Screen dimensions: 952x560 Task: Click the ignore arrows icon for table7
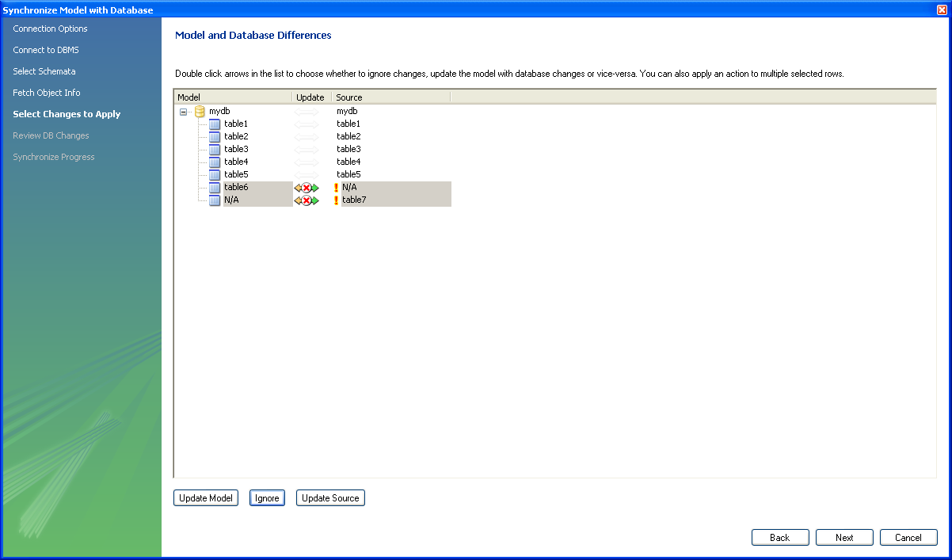307,200
